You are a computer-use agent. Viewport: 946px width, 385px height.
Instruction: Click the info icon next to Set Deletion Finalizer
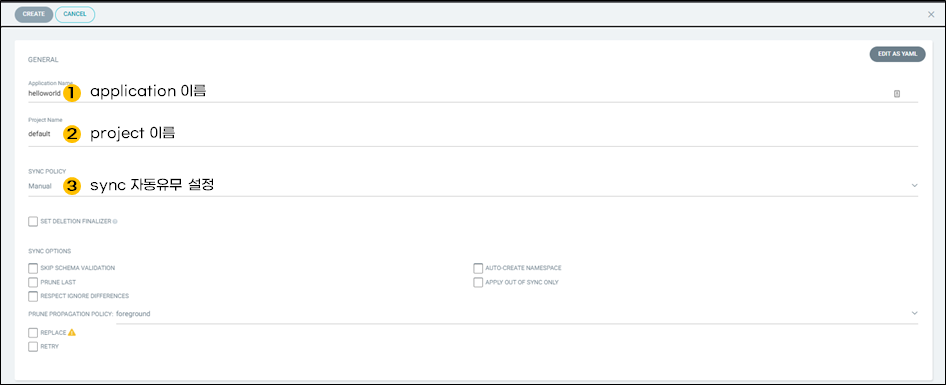coord(115,221)
